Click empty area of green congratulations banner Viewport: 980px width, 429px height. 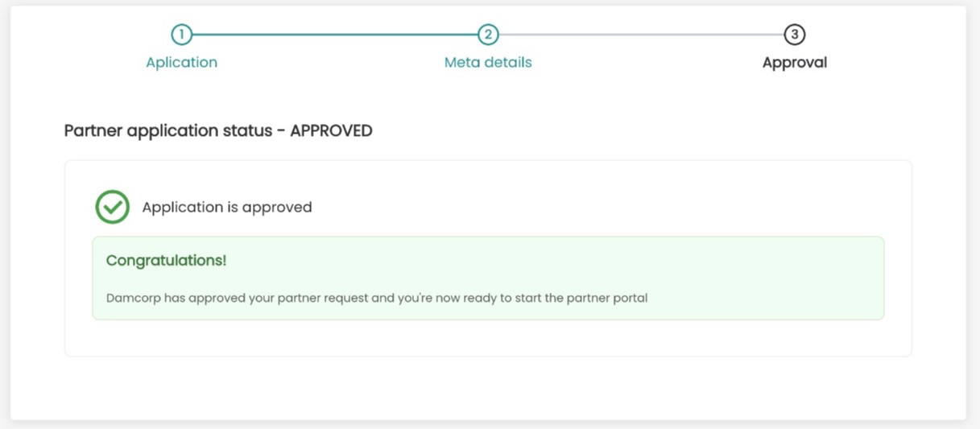pyautogui.click(x=564, y=266)
